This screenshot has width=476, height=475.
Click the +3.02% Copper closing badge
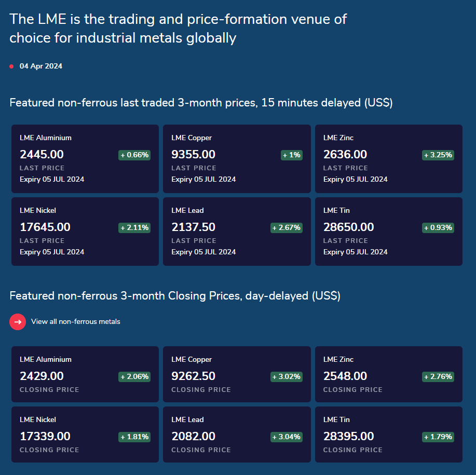click(286, 377)
